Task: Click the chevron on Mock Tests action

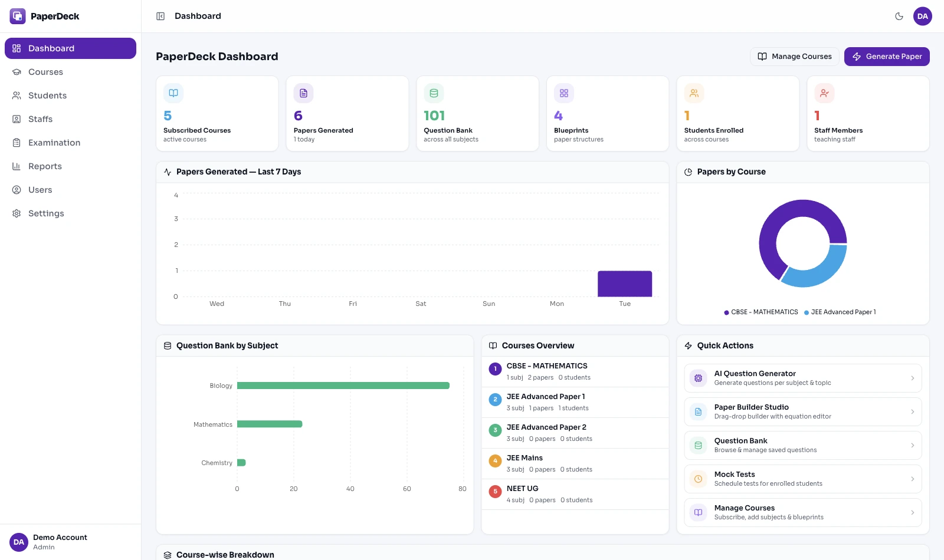Action: 913,479
